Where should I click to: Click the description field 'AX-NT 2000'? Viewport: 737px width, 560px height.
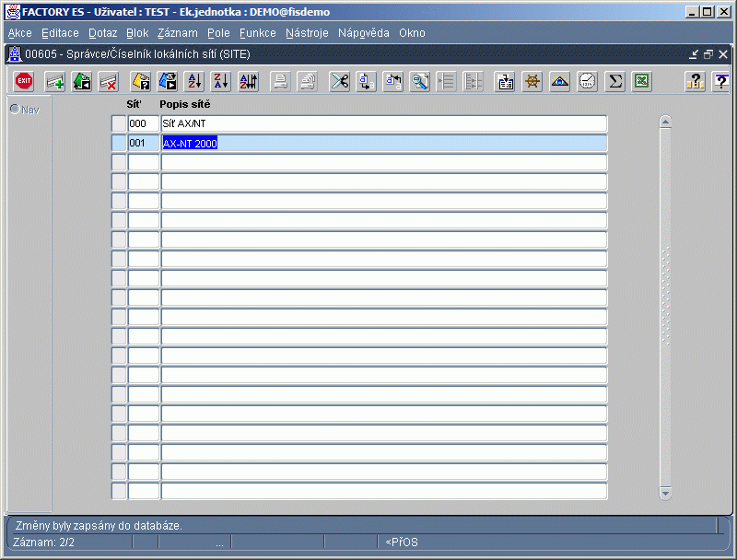tap(384, 144)
